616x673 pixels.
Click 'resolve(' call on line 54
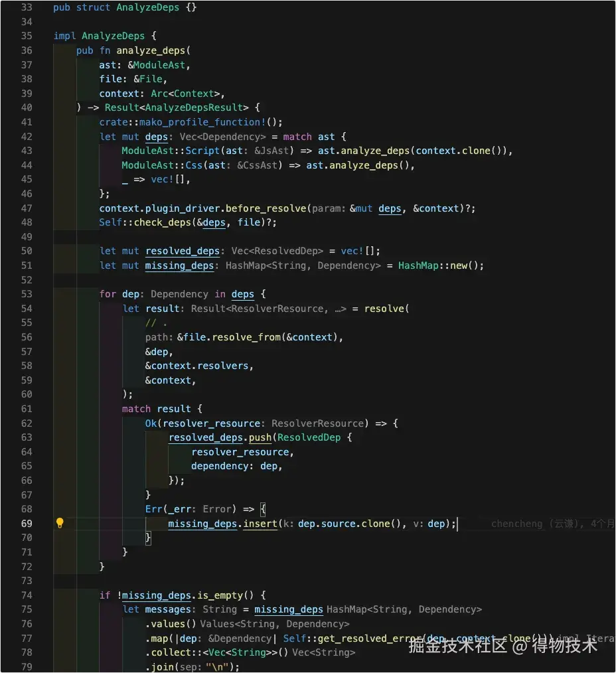point(386,309)
